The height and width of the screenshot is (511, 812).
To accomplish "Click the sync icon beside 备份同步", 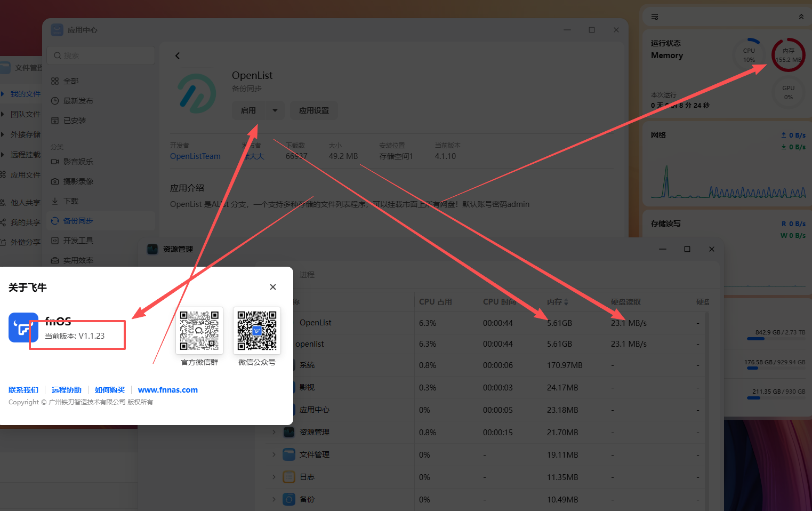I will tap(55, 221).
